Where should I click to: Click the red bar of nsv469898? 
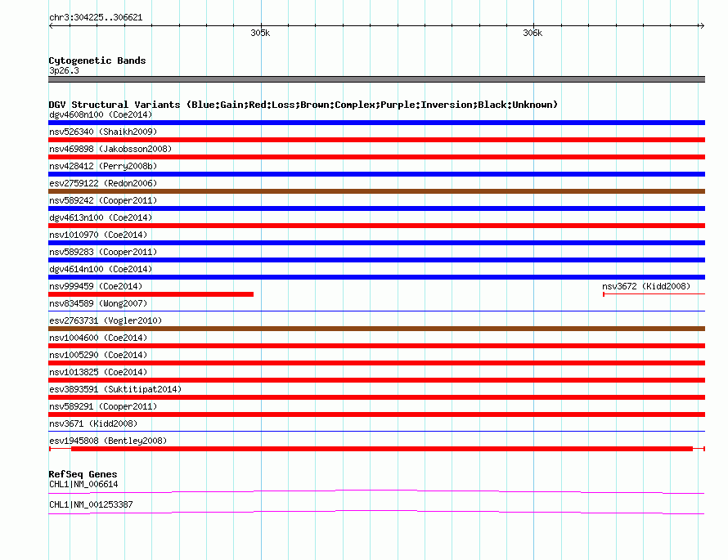[x=376, y=157]
